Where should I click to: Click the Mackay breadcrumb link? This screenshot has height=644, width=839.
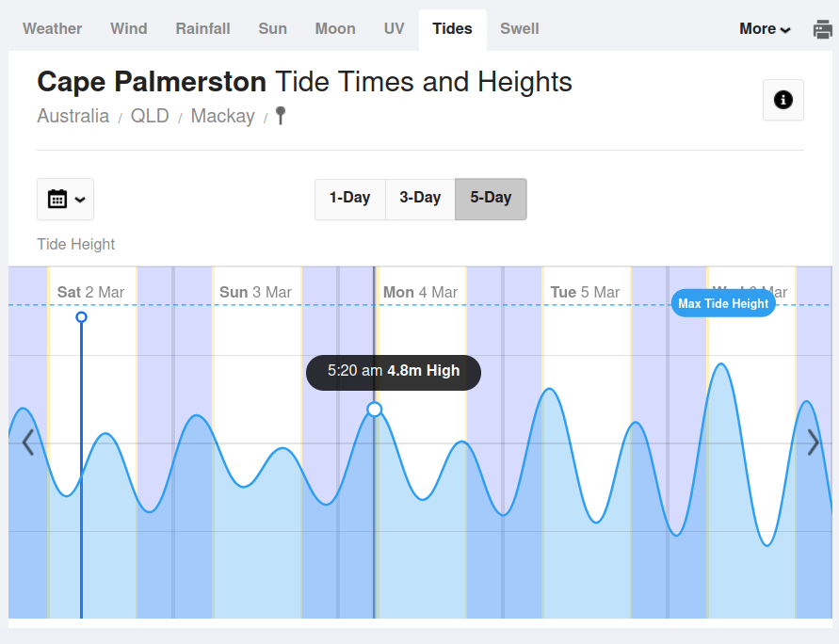pos(223,117)
